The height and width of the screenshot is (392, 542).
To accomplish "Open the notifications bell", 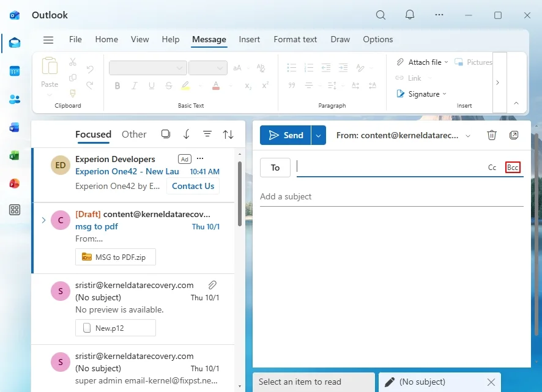I will coord(410,15).
